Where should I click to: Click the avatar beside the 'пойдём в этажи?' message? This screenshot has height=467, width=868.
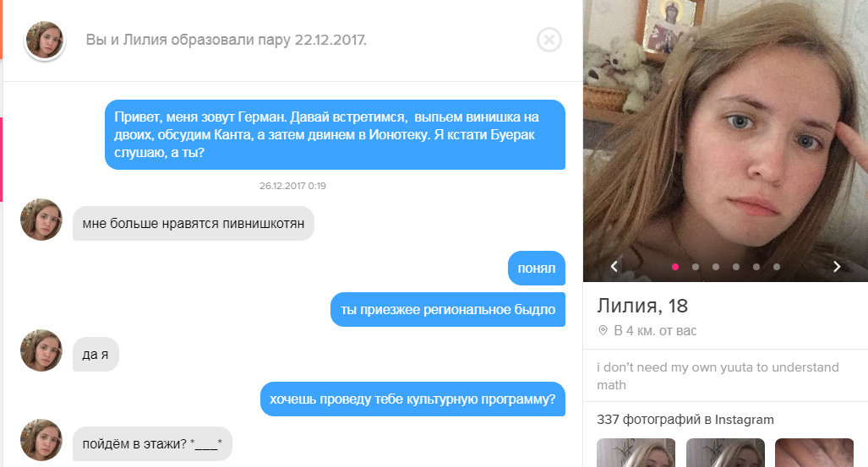tap(41, 440)
